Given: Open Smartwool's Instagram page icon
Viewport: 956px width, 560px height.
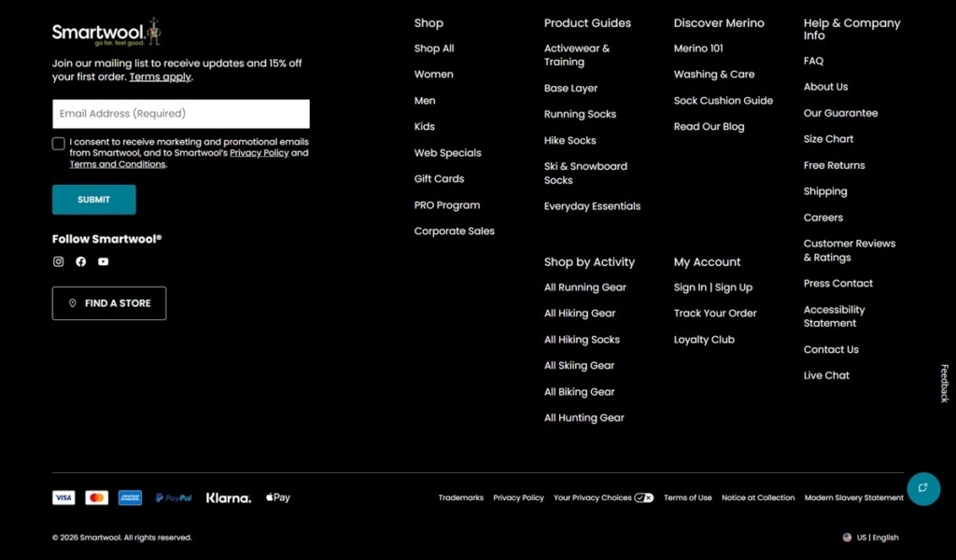Looking at the screenshot, I should 59,261.
